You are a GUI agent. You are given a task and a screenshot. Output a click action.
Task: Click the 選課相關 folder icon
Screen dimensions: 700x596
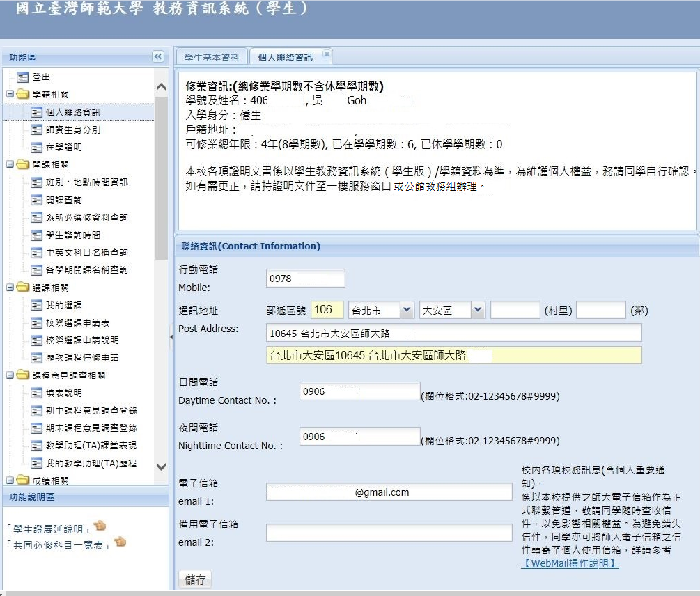[22, 288]
